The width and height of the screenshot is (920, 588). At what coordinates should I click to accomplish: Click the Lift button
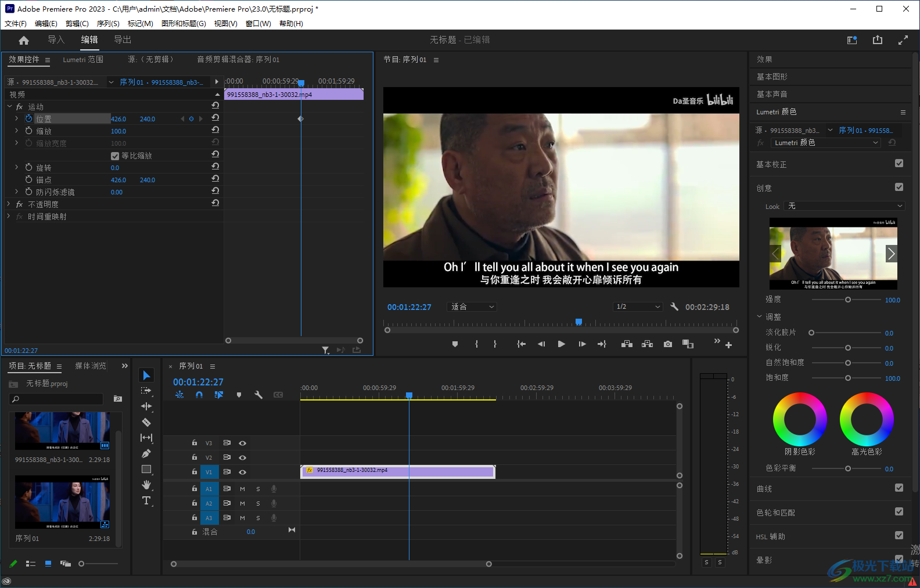(x=627, y=344)
